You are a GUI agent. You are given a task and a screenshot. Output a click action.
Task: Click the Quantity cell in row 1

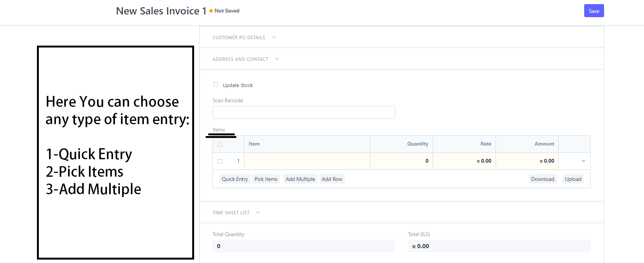401,161
